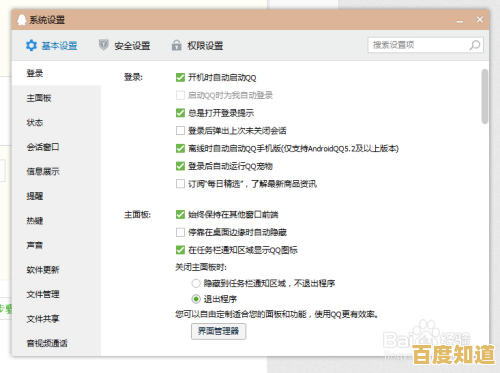Viewport: 500px width, 373px height.
Task: Uncheck 总是打开登录提示
Action: click(180, 113)
